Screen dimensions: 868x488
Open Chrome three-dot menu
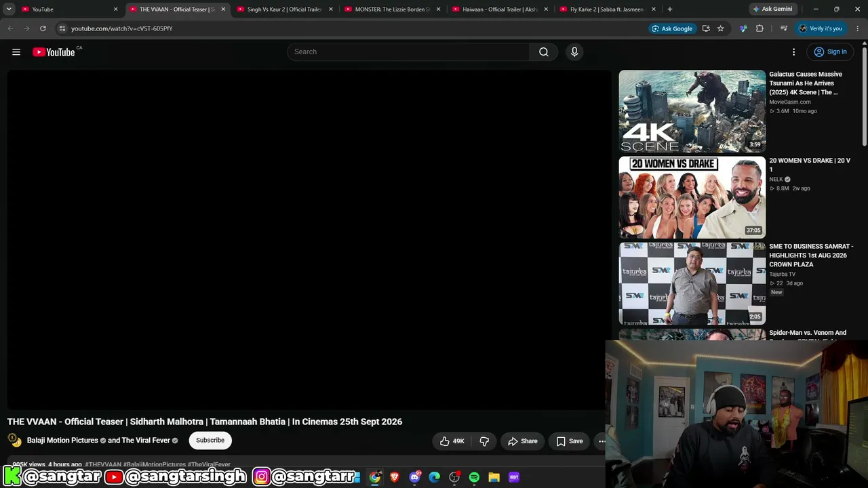[x=858, y=28]
